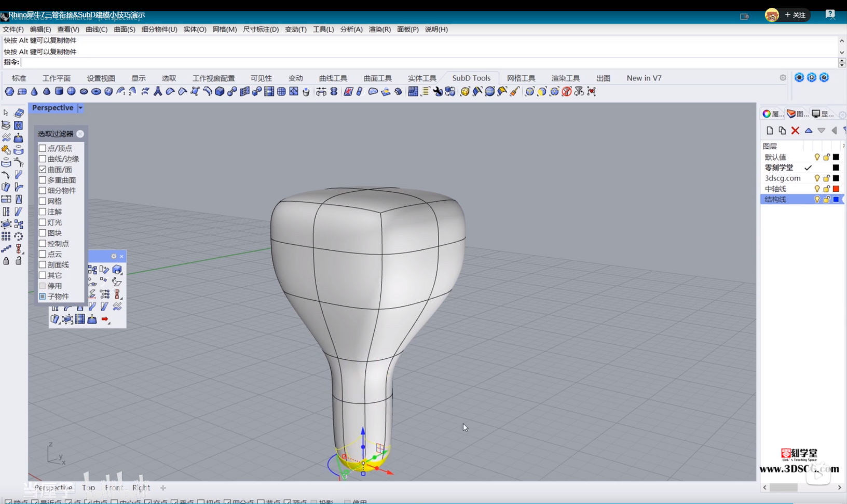Screen dimensions: 847x504
Task: Click the red X delete layer icon
Action: (795, 131)
